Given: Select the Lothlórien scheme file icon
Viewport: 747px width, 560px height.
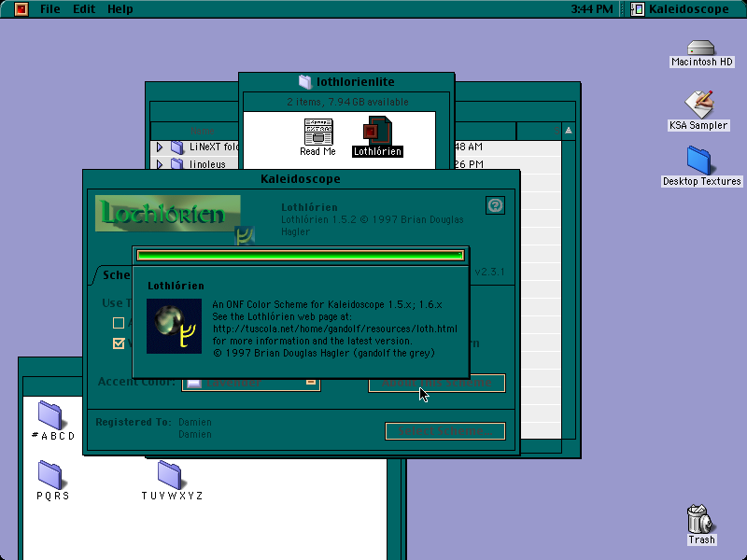Looking at the screenshot, I should [x=377, y=136].
